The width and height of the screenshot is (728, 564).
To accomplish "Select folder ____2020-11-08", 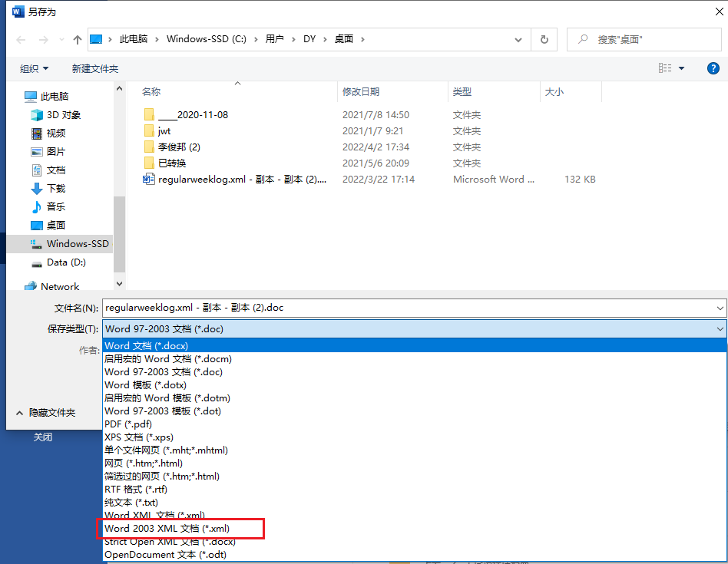I will click(x=186, y=114).
